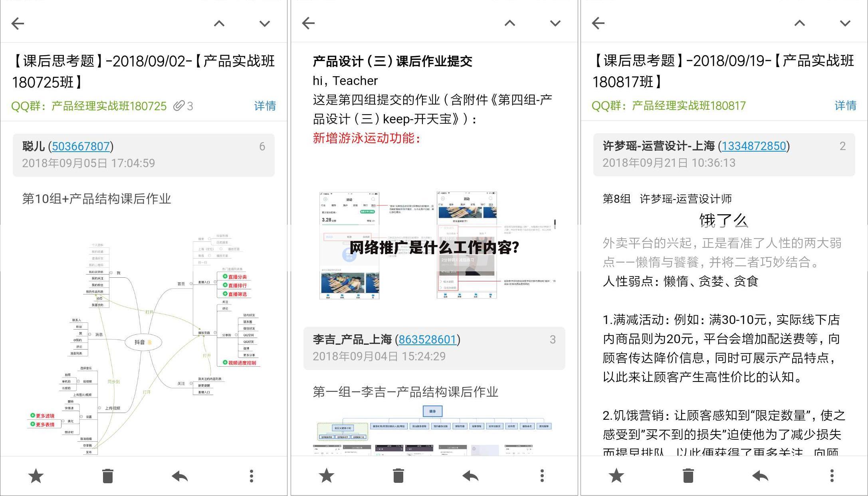Go back from the right email screen
Screen dimensions: 868x496
[598, 23]
